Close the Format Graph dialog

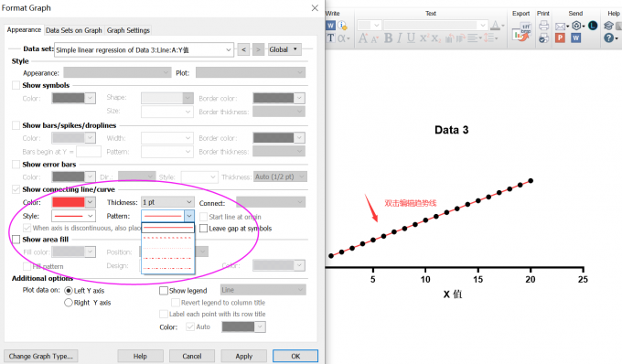[315, 8]
